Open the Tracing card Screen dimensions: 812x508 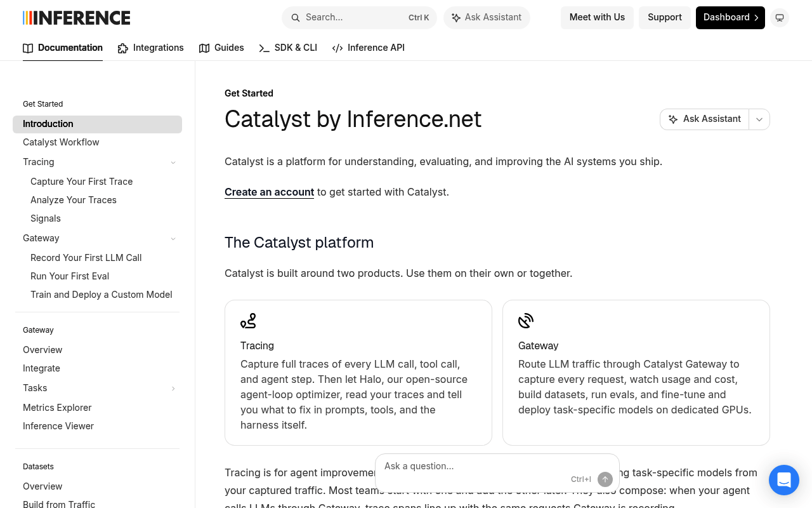tap(358, 373)
